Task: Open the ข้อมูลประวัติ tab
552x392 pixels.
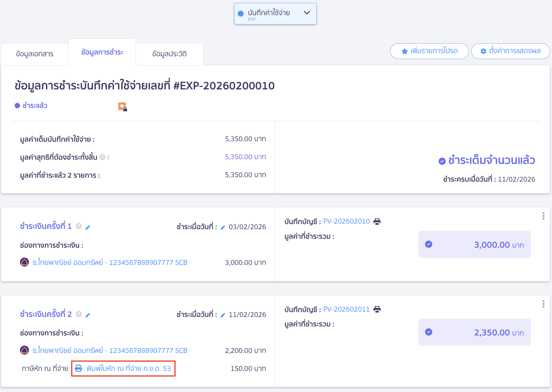Action: tap(169, 54)
